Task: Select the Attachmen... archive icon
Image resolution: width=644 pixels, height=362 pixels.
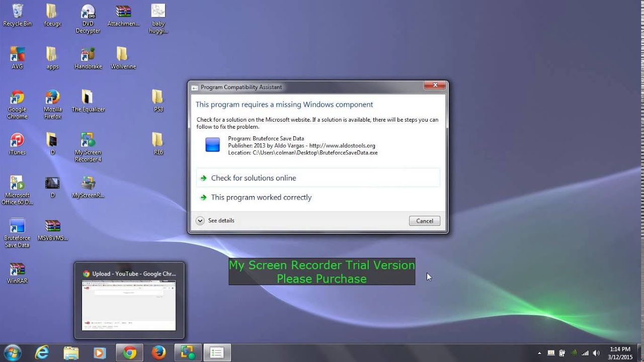Action: pos(123,15)
